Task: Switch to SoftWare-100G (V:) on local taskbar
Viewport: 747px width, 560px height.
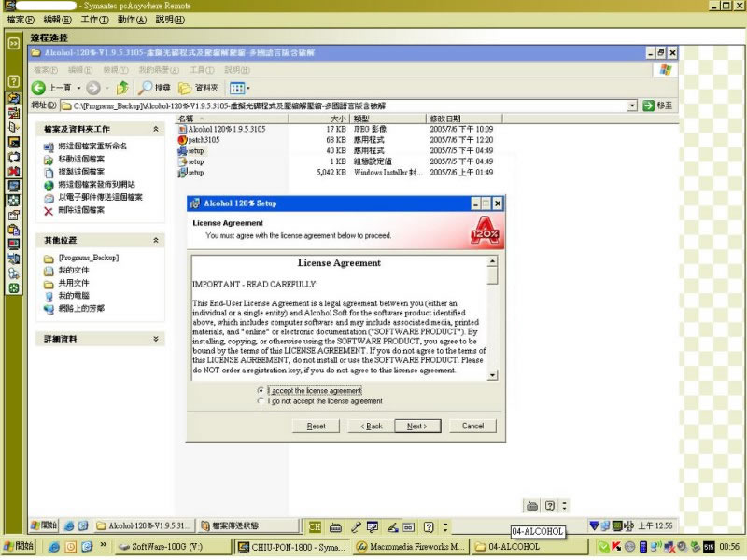Action: tap(173, 547)
